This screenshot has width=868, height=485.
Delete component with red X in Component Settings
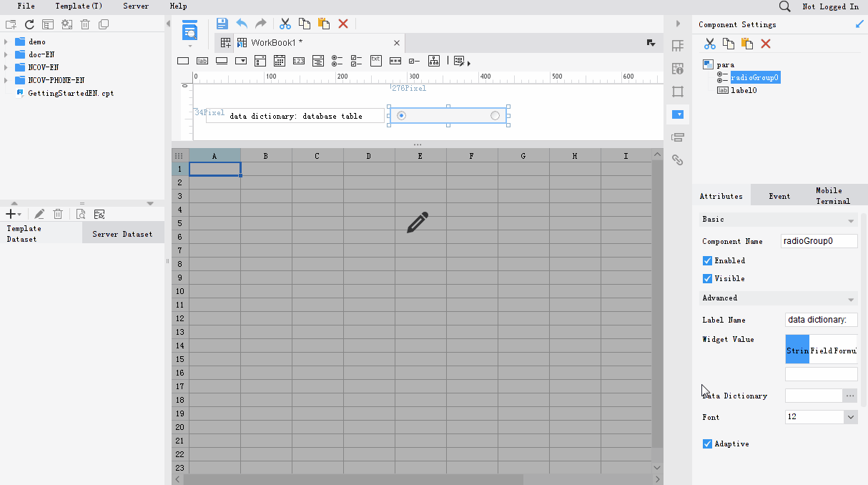766,44
